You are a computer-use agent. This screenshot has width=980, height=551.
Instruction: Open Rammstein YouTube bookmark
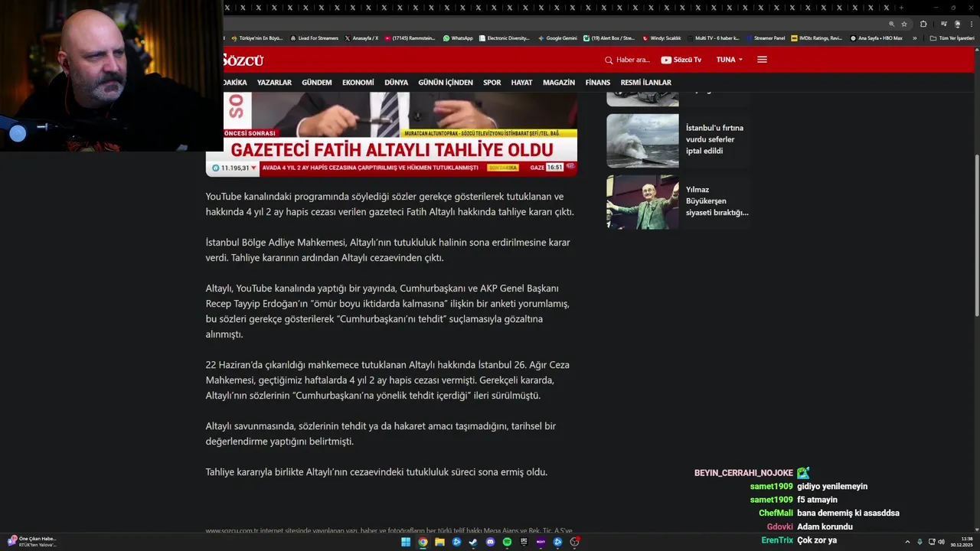tap(410, 37)
